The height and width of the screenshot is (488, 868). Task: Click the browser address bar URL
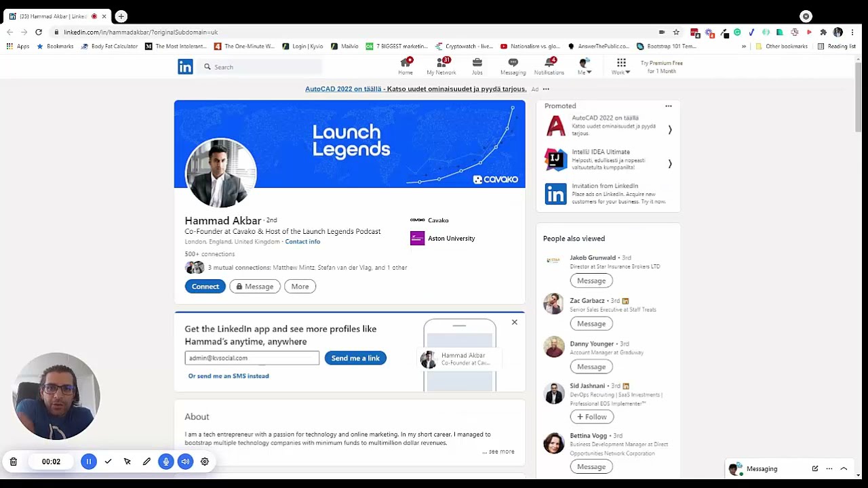click(x=141, y=32)
